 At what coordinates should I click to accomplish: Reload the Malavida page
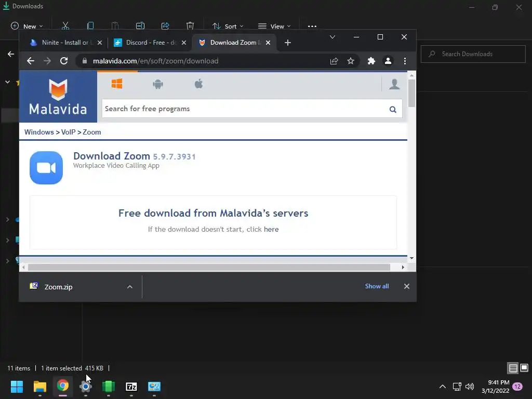64,61
